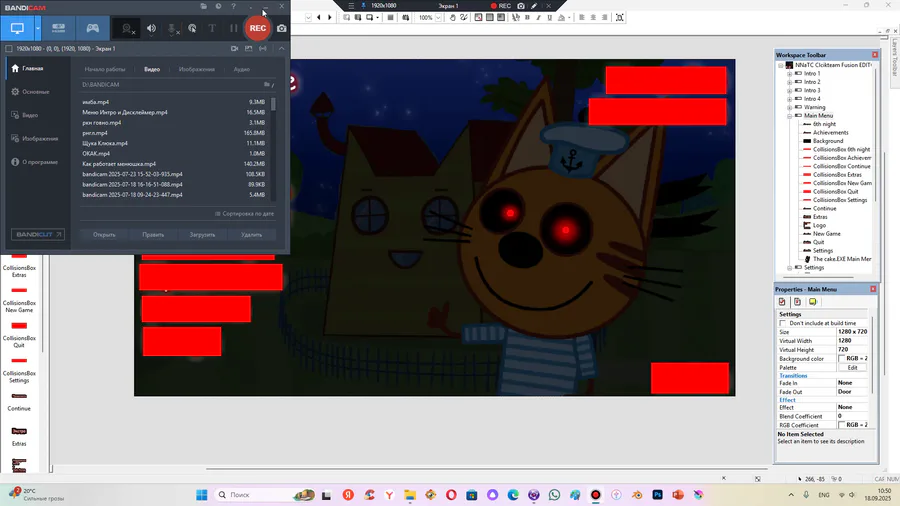
Task: Switch to the Начало работы tab
Action: pyautogui.click(x=104, y=69)
